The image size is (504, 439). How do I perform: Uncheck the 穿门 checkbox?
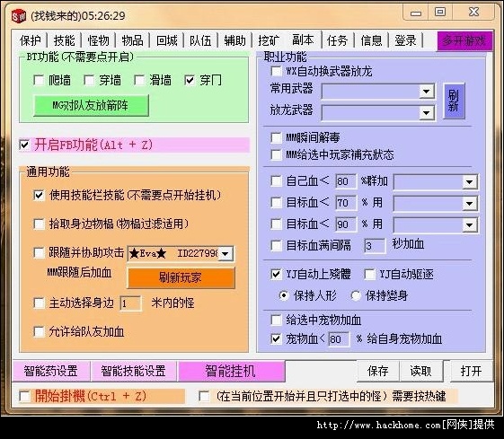[x=190, y=80]
